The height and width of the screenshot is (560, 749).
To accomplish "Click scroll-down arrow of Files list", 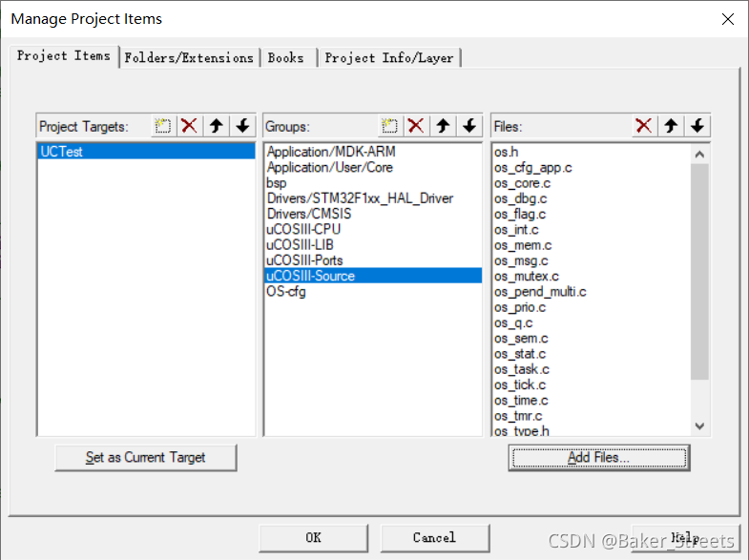I will coord(699,425).
